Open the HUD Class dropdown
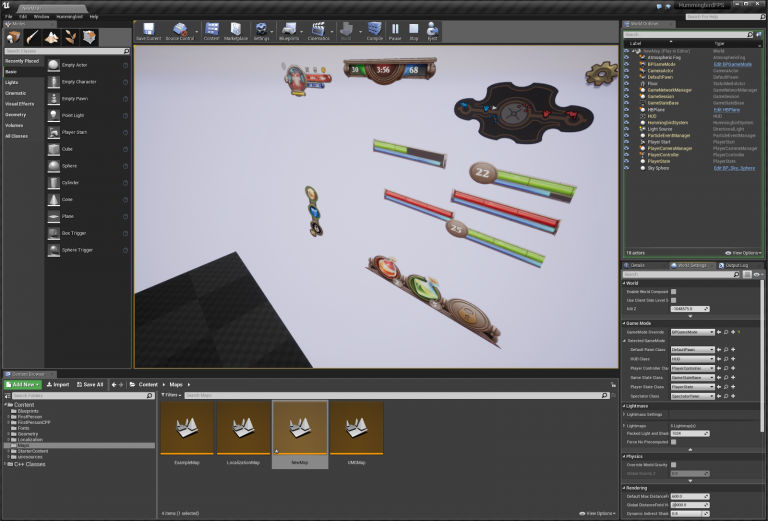 coord(691,359)
